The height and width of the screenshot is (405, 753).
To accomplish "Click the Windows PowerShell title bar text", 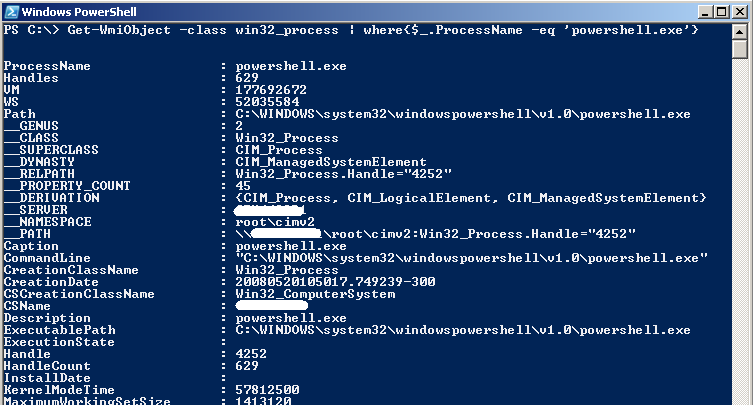I will [x=79, y=12].
